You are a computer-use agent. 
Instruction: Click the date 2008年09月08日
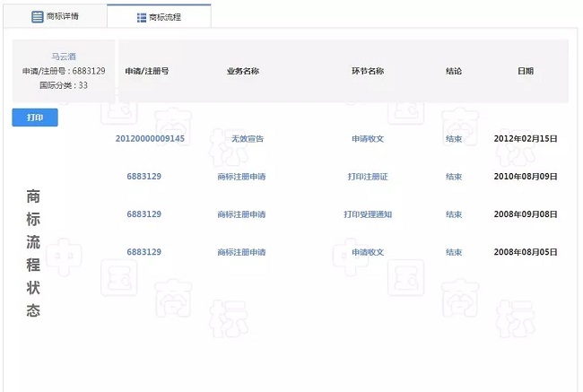click(x=526, y=214)
